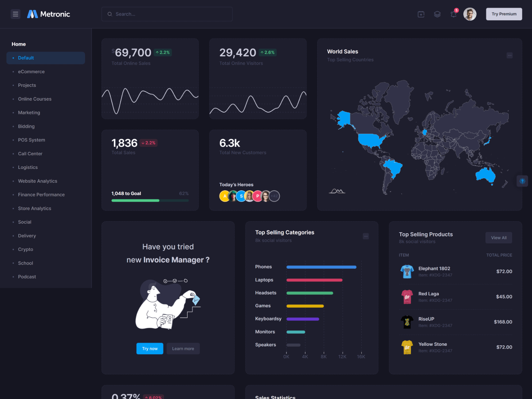Click the blue floating help button
Image resolution: width=532 pixels, height=399 pixels.
click(522, 181)
